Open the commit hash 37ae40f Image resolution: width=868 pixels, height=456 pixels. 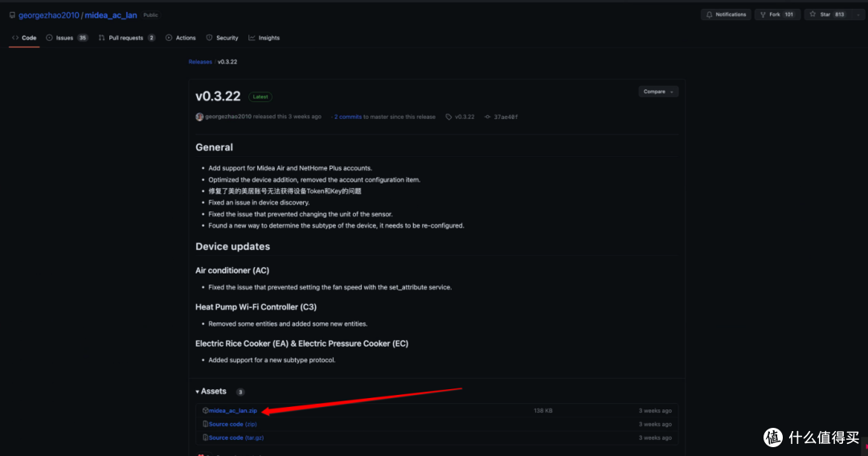506,117
